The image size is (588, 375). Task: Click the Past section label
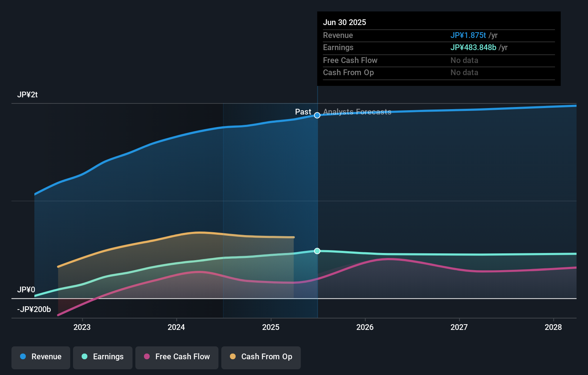coord(303,112)
